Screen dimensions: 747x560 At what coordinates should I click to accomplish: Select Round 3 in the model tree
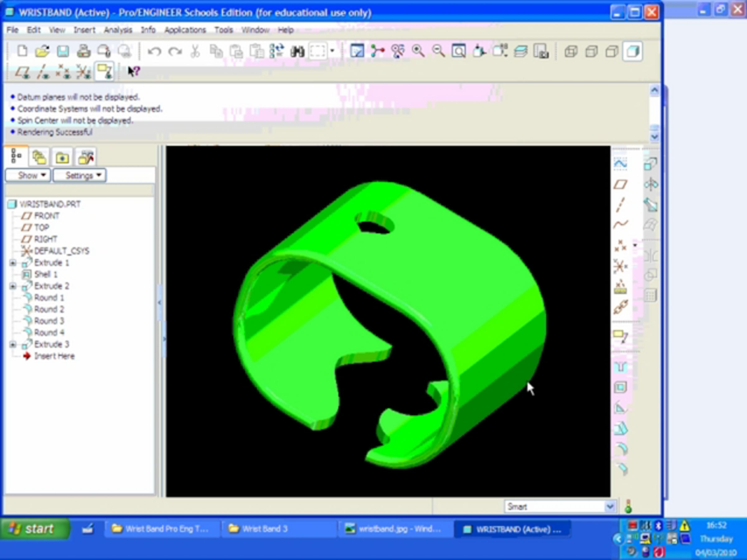tap(49, 321)
